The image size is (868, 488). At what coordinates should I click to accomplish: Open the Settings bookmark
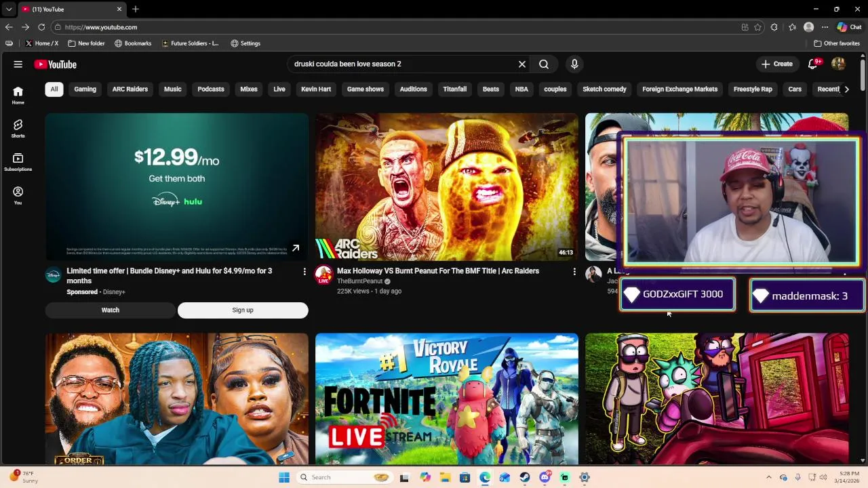pos(245,43)
